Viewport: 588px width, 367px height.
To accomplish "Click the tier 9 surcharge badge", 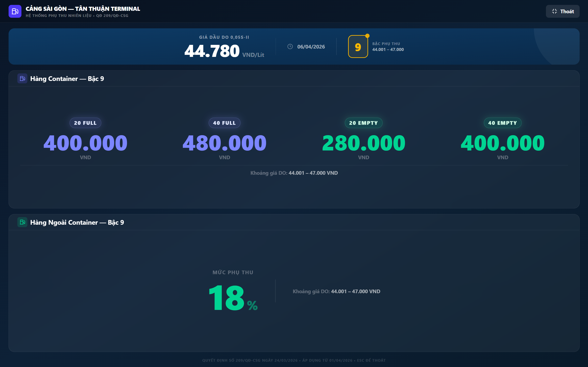I will click(x=358, y=47).
